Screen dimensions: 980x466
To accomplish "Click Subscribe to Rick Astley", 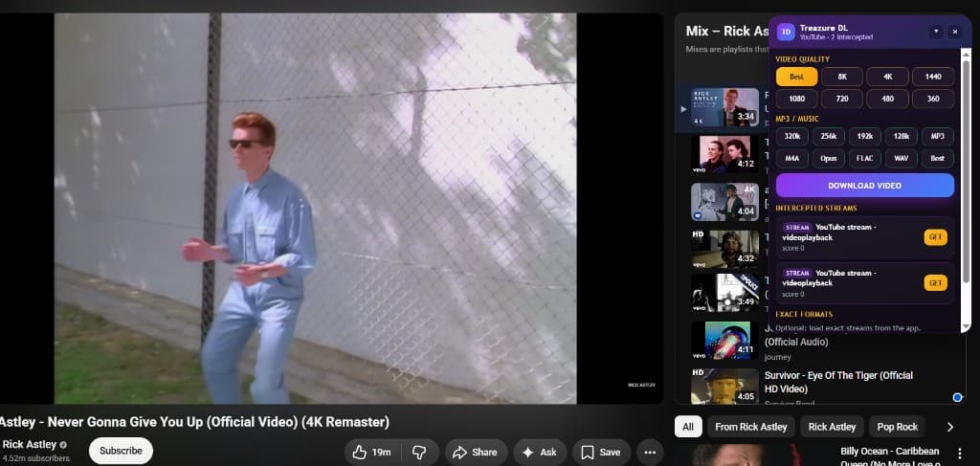I will click(x=121, y=451).
